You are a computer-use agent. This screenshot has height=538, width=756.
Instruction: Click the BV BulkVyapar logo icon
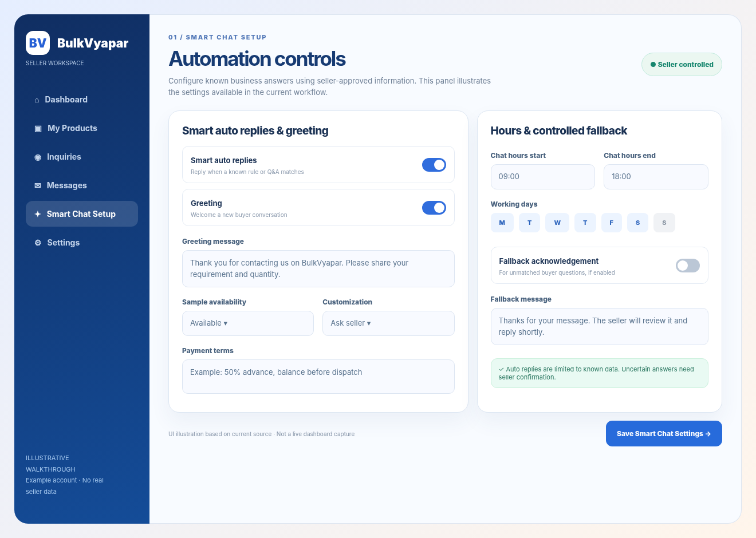tap(38, 43)
